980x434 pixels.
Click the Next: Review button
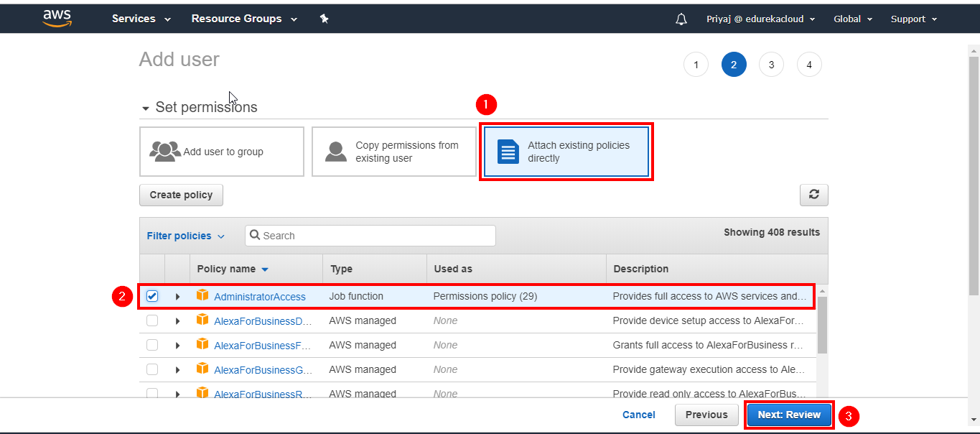click(789, 415)
